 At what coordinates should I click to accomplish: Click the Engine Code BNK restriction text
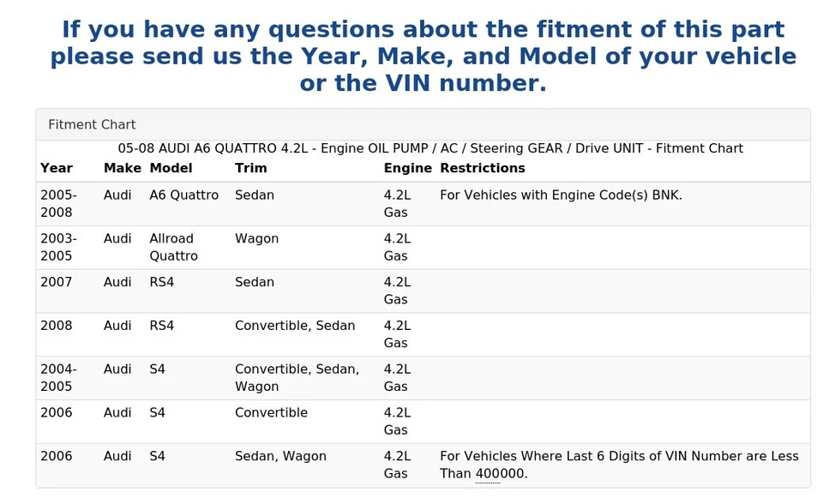coord(561,195)
